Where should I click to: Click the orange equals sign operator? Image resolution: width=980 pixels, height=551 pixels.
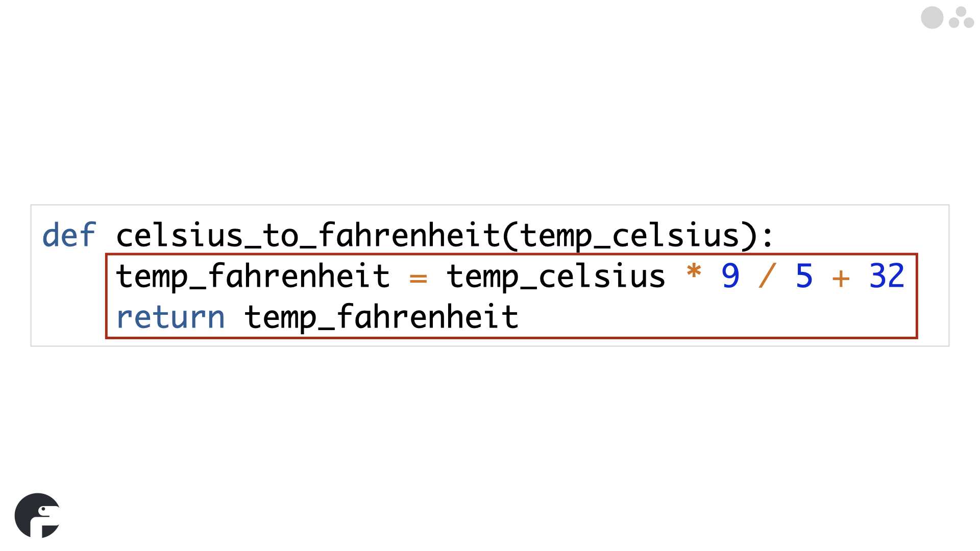tap(418, 279)
